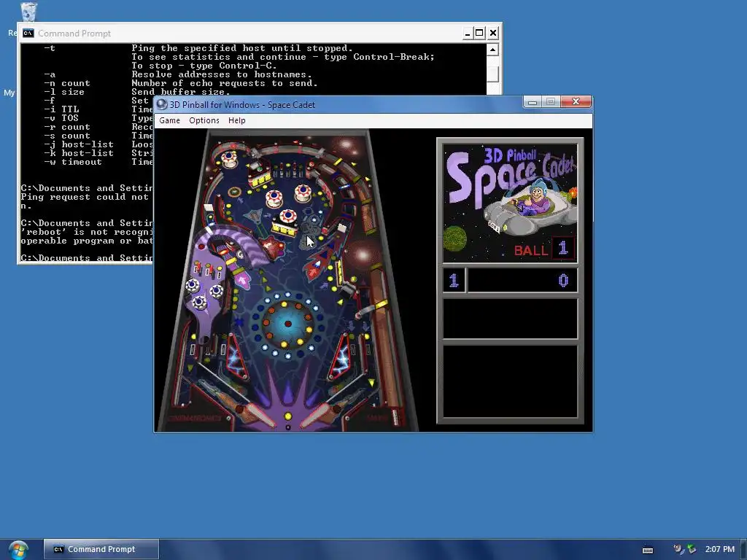
Task: Click the Command Prompt scrollbar up arrow
Action: [493, 50]
